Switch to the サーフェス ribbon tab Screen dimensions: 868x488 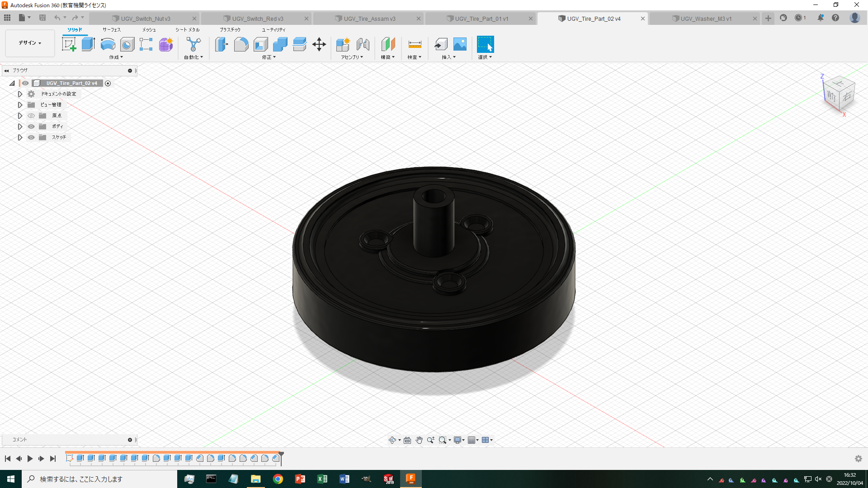111,29
